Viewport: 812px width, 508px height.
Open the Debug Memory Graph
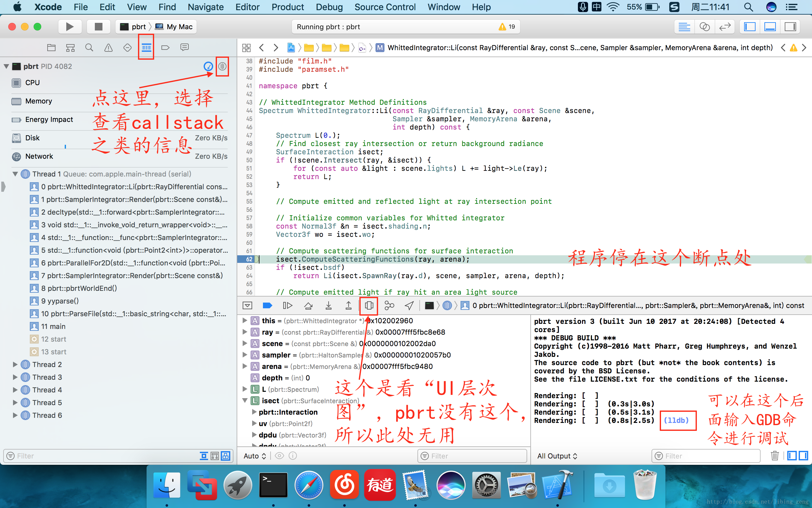(389, 305)
